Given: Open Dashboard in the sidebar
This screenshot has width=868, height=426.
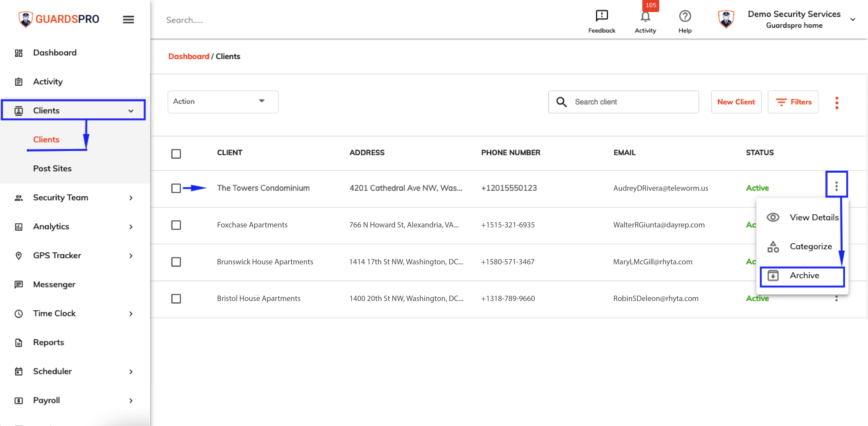Looking at the screenshot, I should (x=55, y=53).
